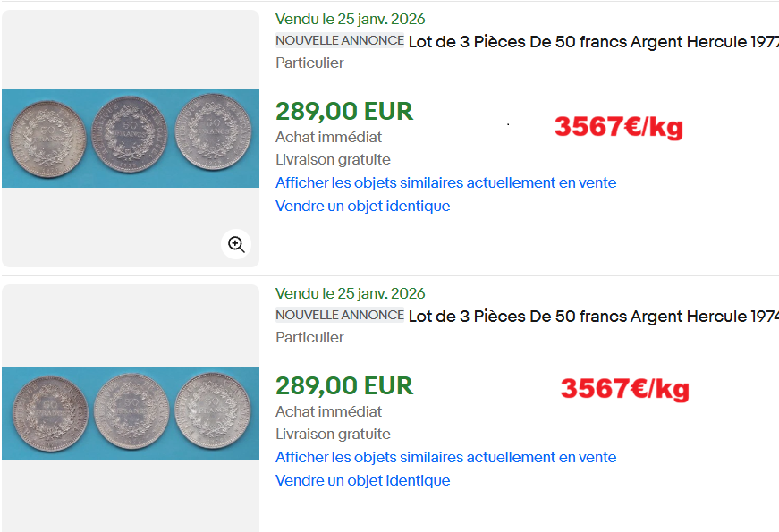The image size is (779, 532).
Task: Open the Hercule 1977 coin lot title
Action: click(592, 41)
